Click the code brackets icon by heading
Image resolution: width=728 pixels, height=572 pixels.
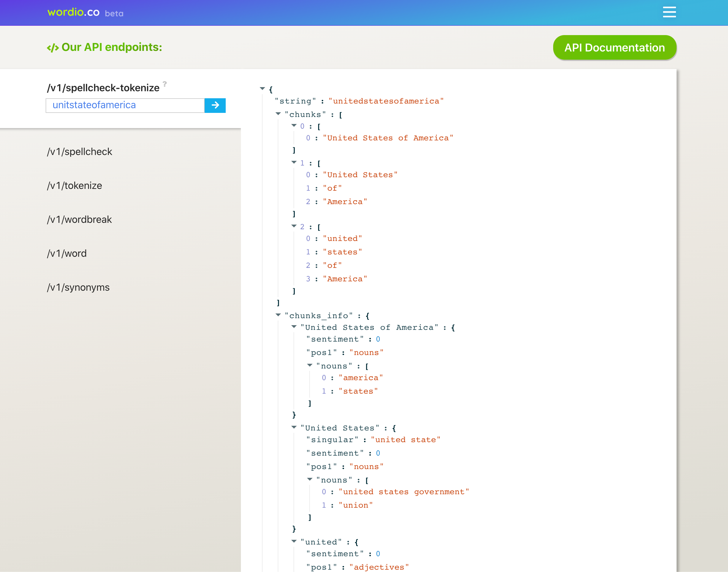click(53, 48)
